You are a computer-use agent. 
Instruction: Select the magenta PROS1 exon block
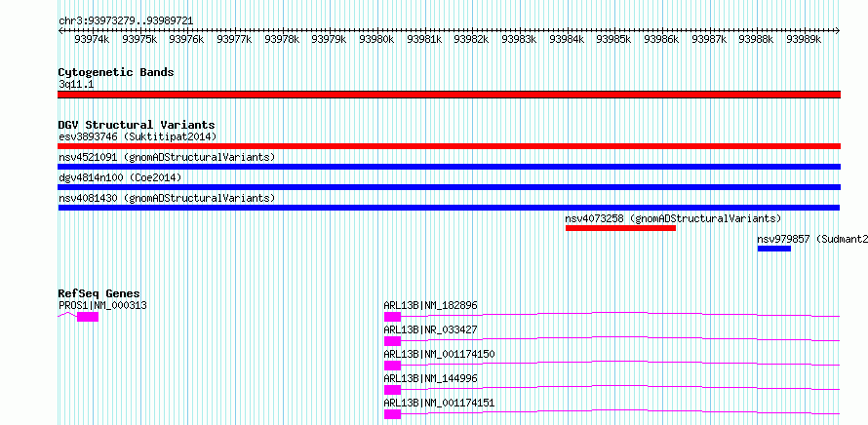tap(88, 317)
